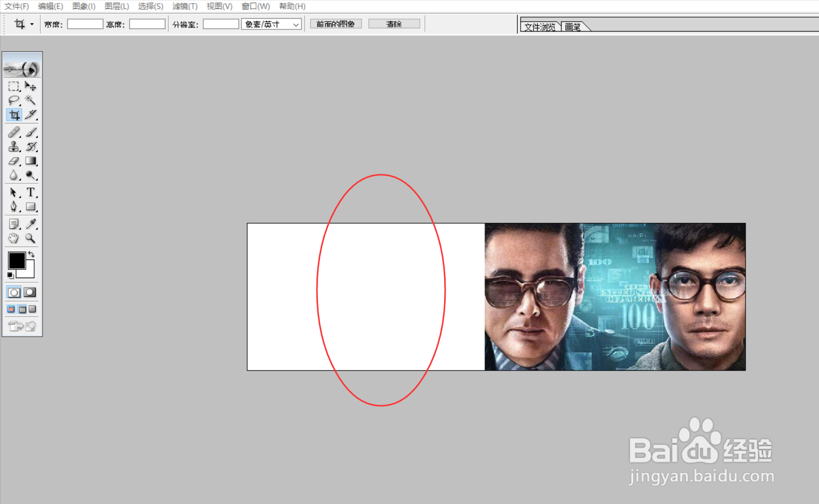Screen dimensions: 819x504
Task: Open the 选择(S) menu
Action: click(x=150, y=6)
